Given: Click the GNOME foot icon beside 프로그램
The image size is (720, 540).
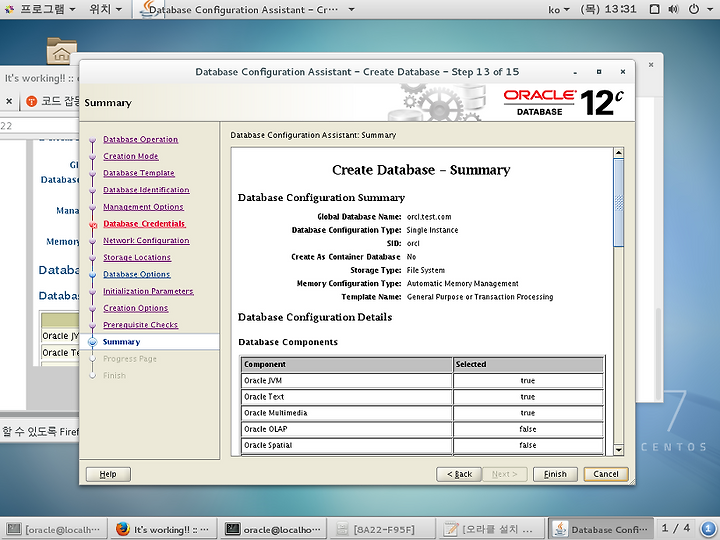Looking at the screenshot, I should tap(9, 9).
